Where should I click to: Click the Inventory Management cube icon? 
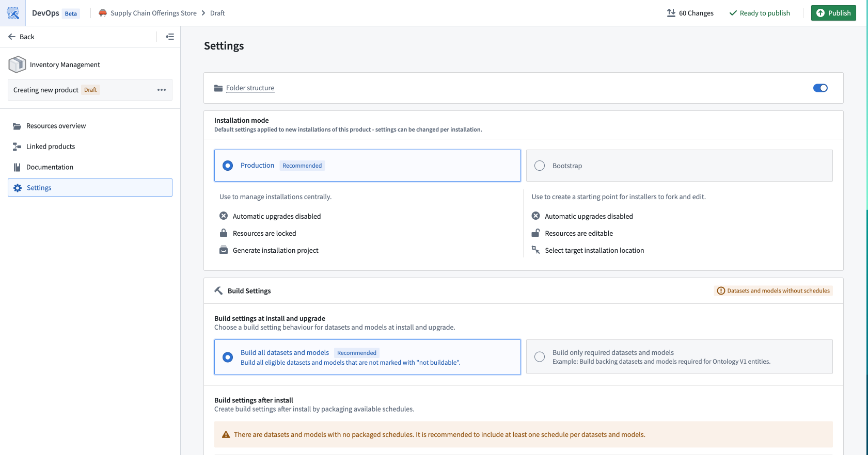17,64
